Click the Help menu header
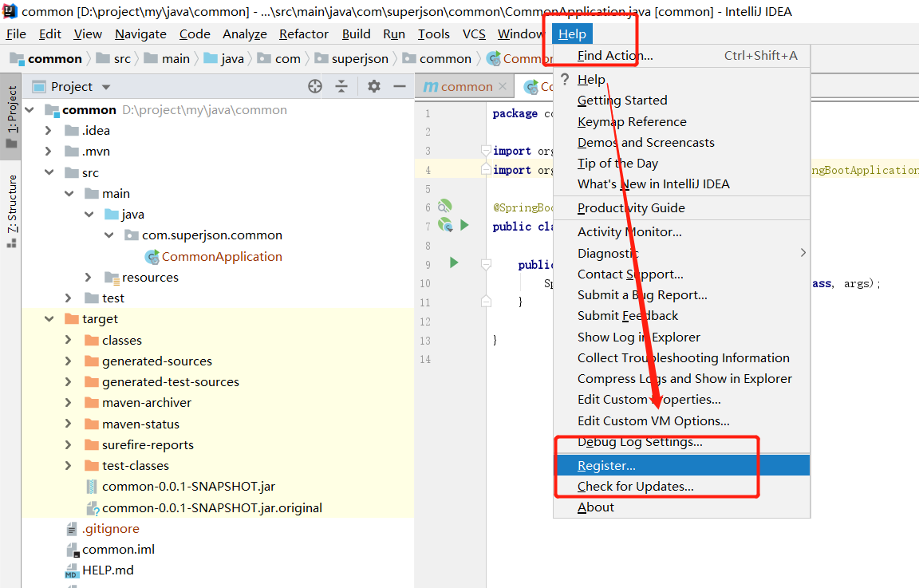The height and width of the screenshot is (588, 919). point(572,34)
